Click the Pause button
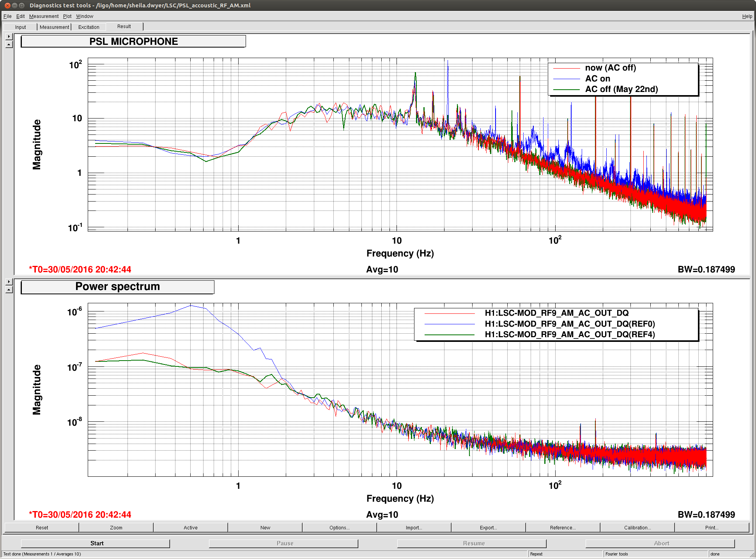The width and height of the screenshot is (756, 559). 283,543
